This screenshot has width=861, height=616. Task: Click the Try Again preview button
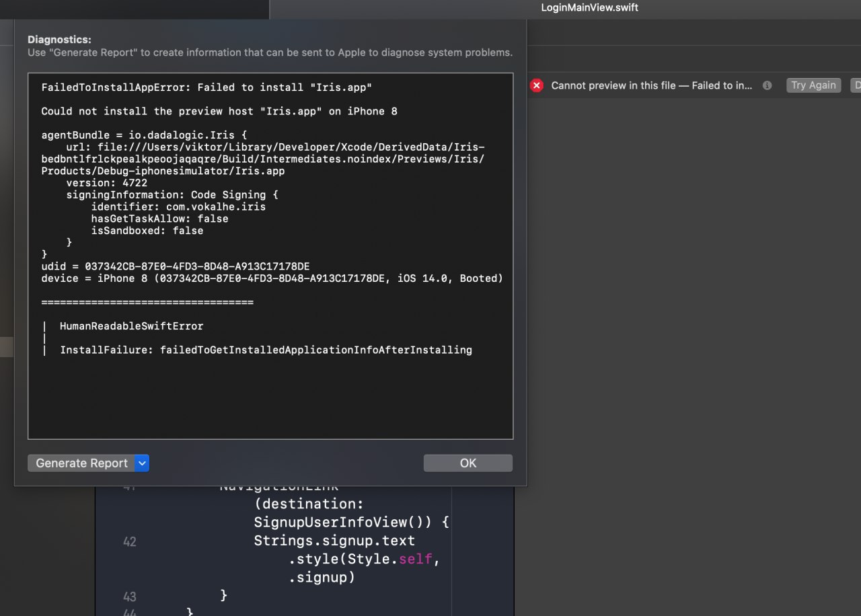813,85
